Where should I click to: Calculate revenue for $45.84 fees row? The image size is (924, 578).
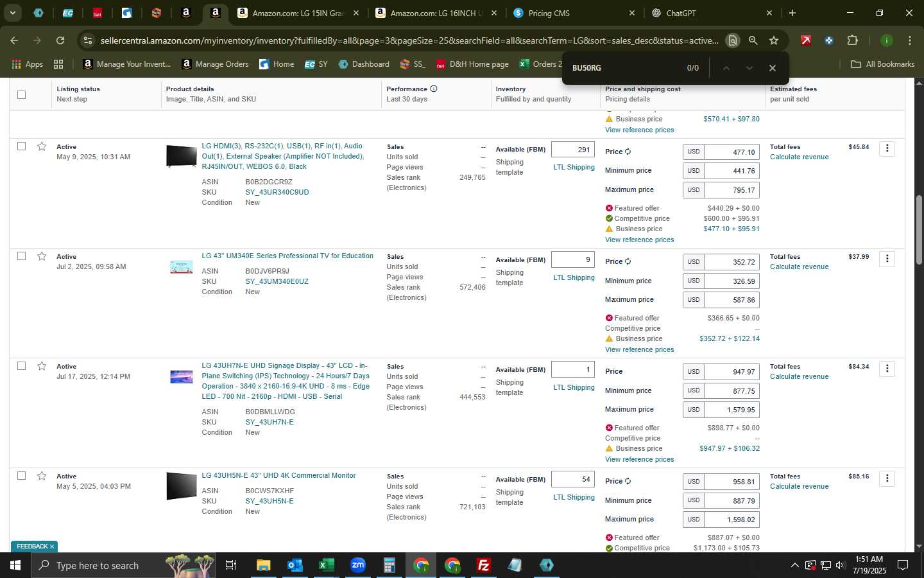pos(799,157)
